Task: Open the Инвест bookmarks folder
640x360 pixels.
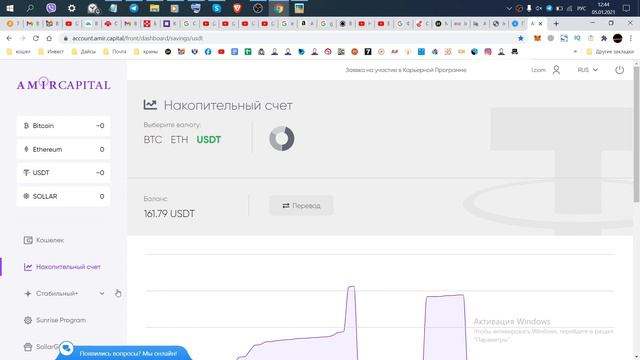Action: coord(51,51)
